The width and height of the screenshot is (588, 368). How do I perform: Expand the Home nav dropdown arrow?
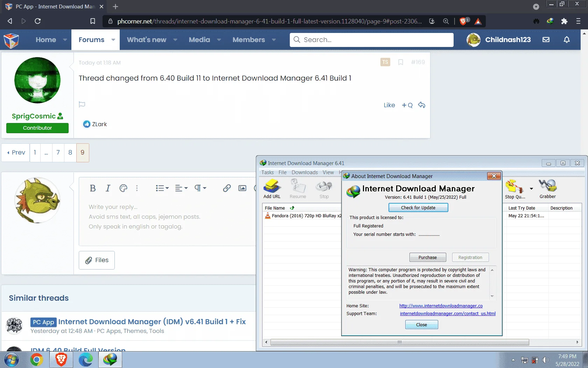pos(65,40)
